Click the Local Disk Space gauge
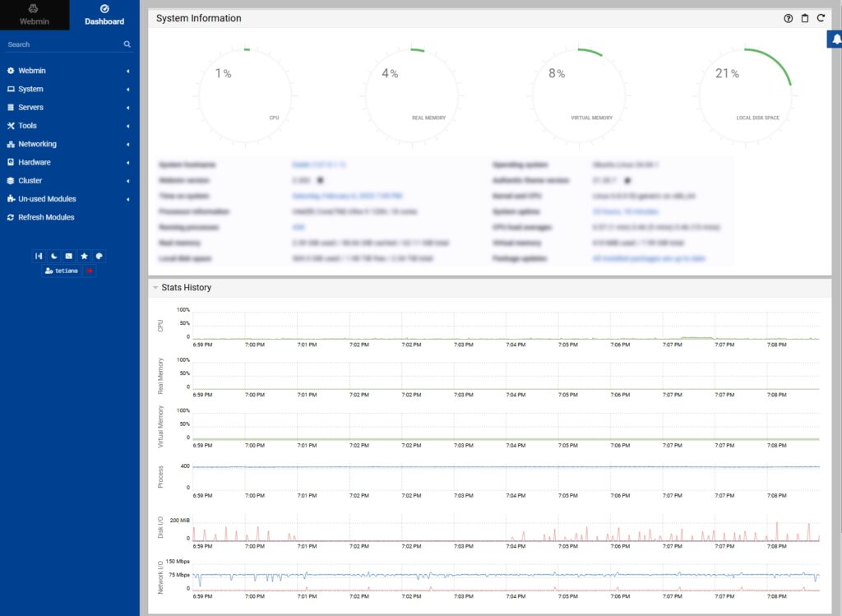 point(745,96)
